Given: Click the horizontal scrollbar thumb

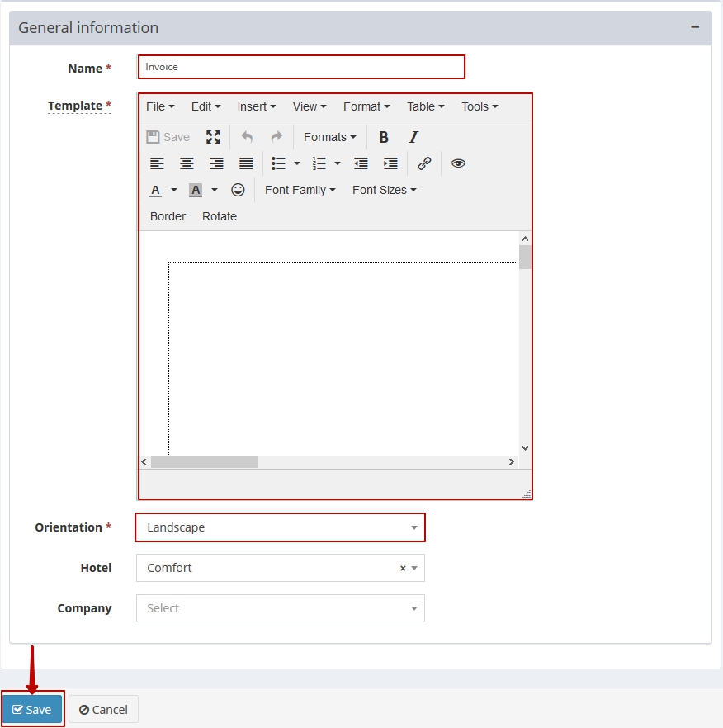Looking at the screenshot, I should 205,462.
